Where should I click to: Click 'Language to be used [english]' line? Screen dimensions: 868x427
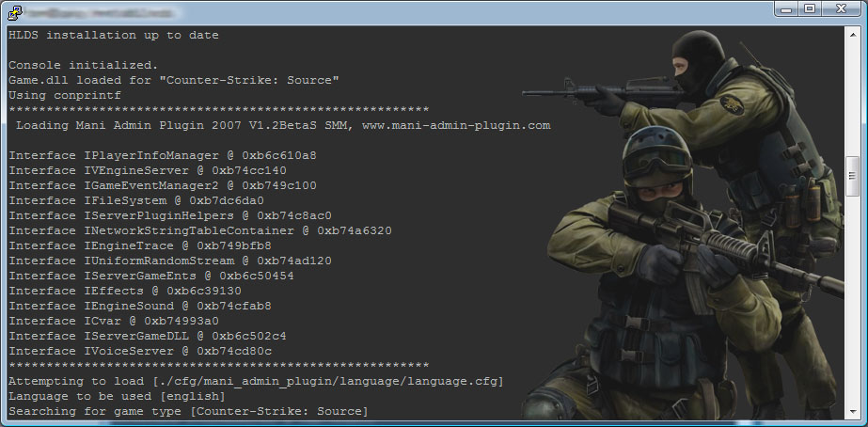(117, 397)
